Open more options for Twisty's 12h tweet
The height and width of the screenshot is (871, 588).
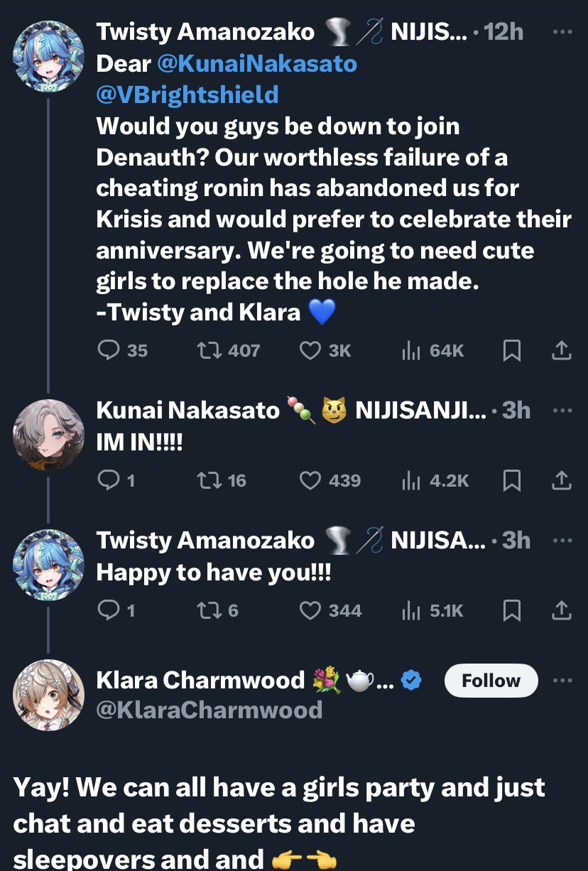click(562, 32)
